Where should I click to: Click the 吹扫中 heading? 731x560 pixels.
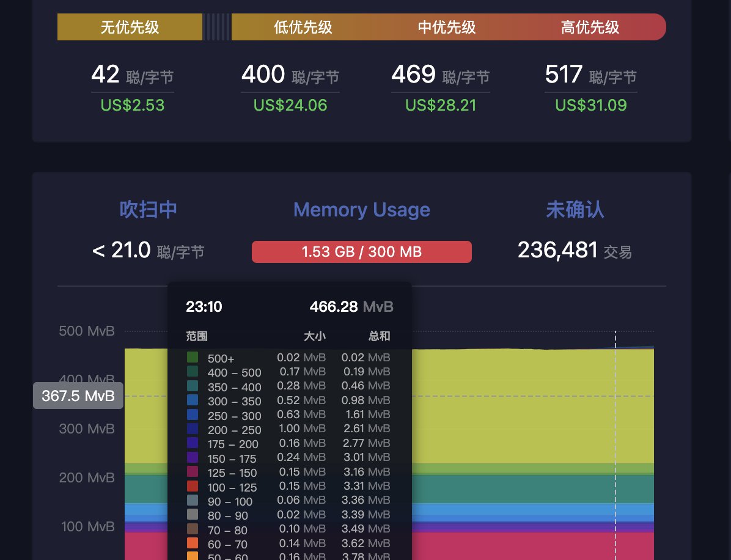click(x=149, y=209)
